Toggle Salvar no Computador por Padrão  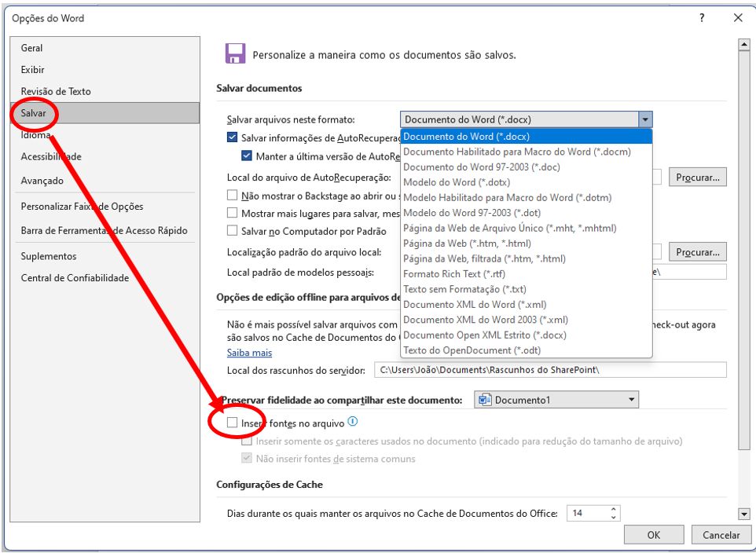point(232,231)
